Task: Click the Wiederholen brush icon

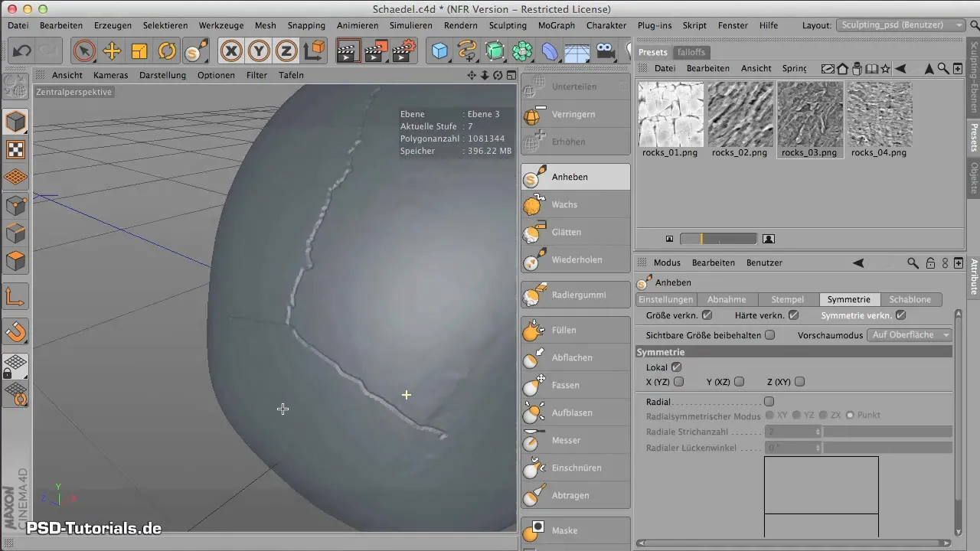Action: tap(534, 259)
